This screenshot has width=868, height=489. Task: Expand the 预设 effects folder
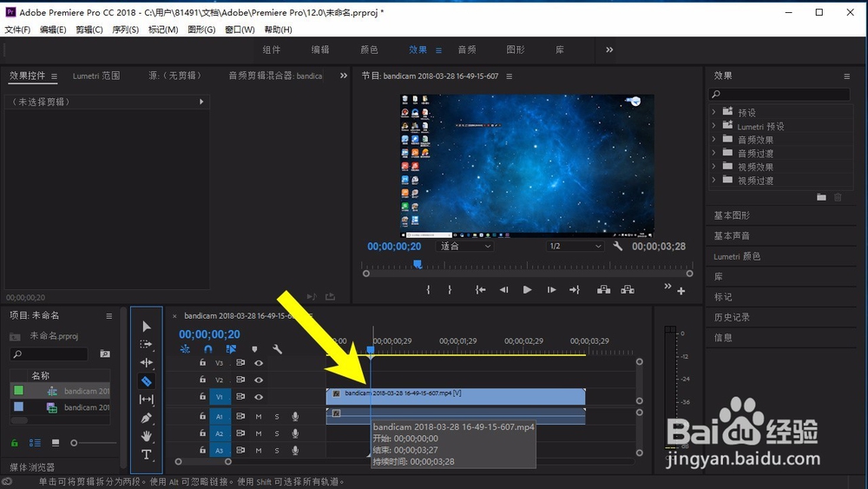pyautogui.click(x=713, y=112)
